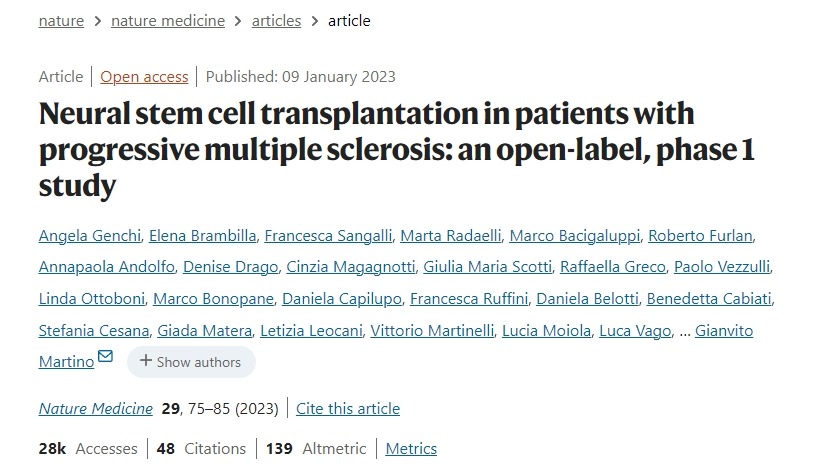Click author Roberto Furlan

pyautogui.click(x=700, y=236)
